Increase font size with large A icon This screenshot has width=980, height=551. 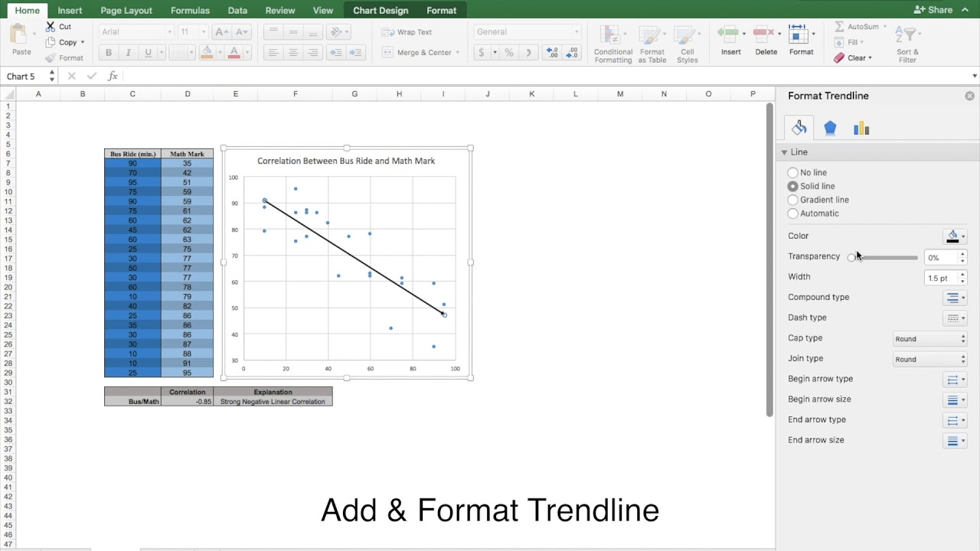click(220, 32)
